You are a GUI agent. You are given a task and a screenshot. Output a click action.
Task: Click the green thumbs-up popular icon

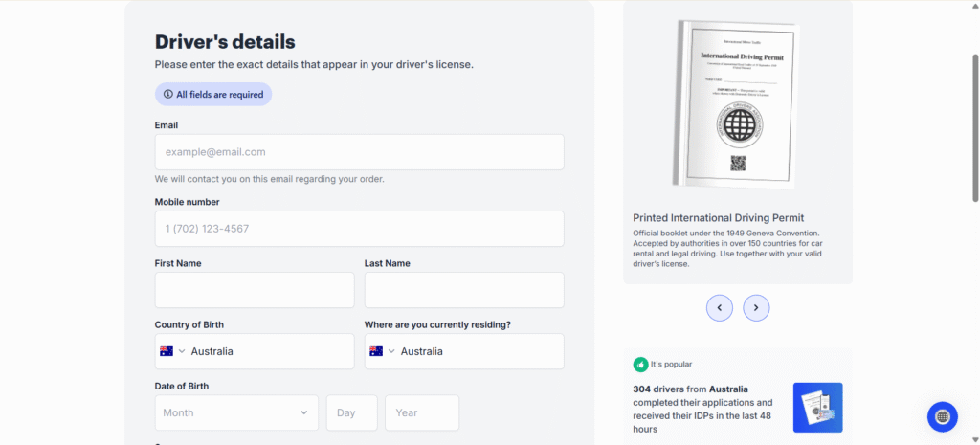pos(640,364)
